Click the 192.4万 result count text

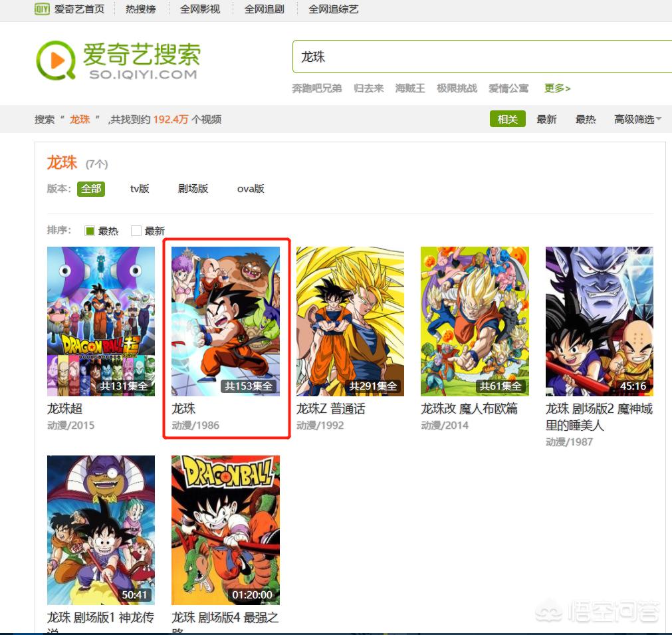(x=171, y=119)
